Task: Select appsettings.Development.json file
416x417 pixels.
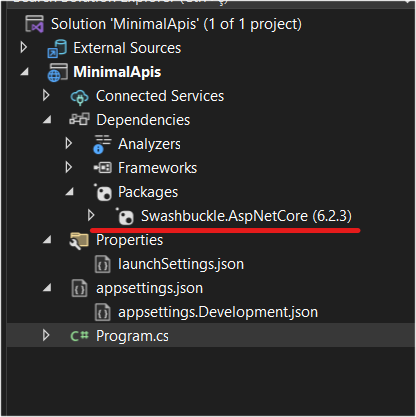Action: [x=206, y=312]
